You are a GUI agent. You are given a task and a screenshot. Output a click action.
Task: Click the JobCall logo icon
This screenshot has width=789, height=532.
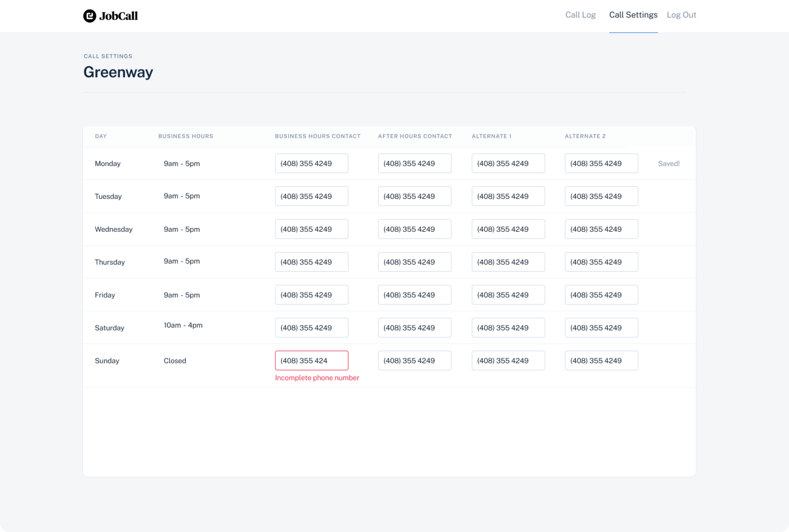(89, 15)
